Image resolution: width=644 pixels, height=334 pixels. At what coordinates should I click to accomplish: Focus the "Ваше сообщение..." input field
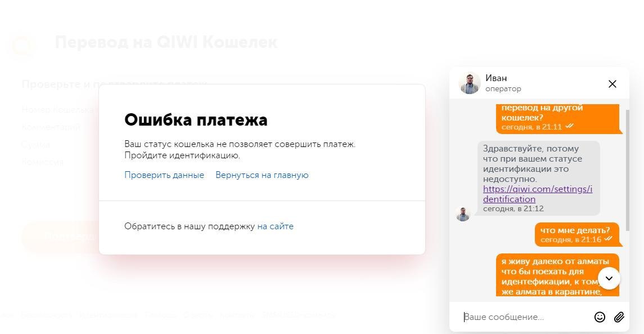[525, 317]
